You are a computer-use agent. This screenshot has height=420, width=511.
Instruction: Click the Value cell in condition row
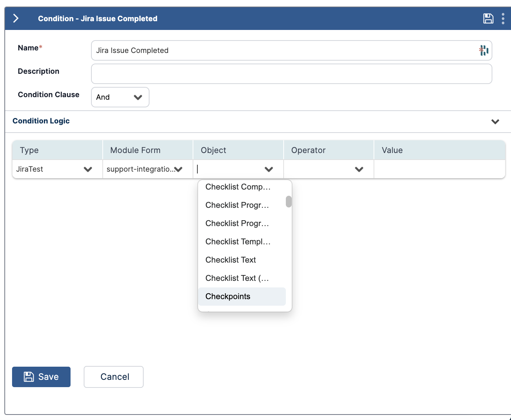pos(439,169)
